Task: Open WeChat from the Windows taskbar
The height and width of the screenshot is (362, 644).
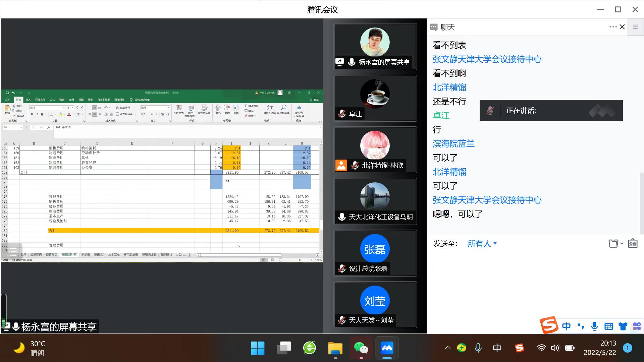Action: [x=361, y=348]
